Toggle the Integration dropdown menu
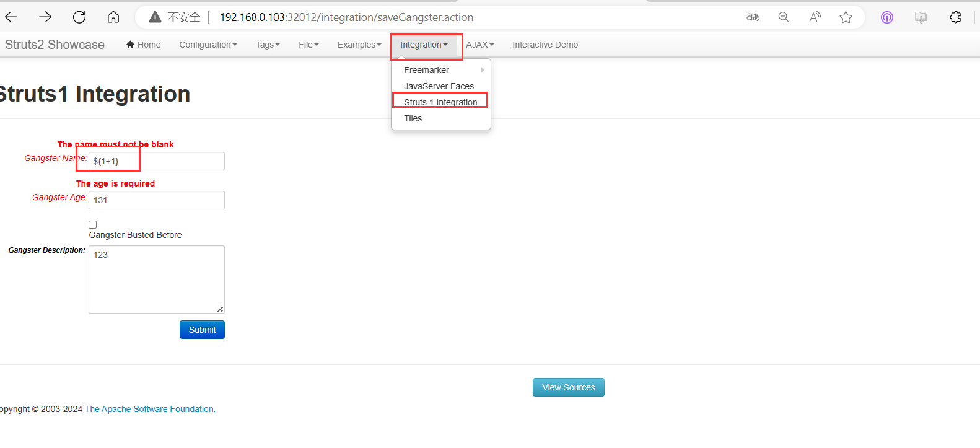The height and width of the screenshot is (448, 980). 424,45
